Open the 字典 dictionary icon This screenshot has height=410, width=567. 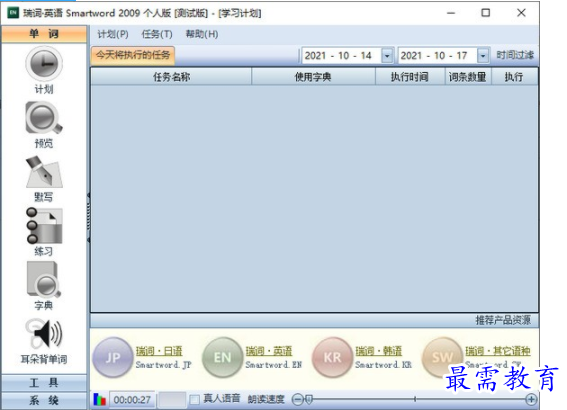[x=44, y=279]
